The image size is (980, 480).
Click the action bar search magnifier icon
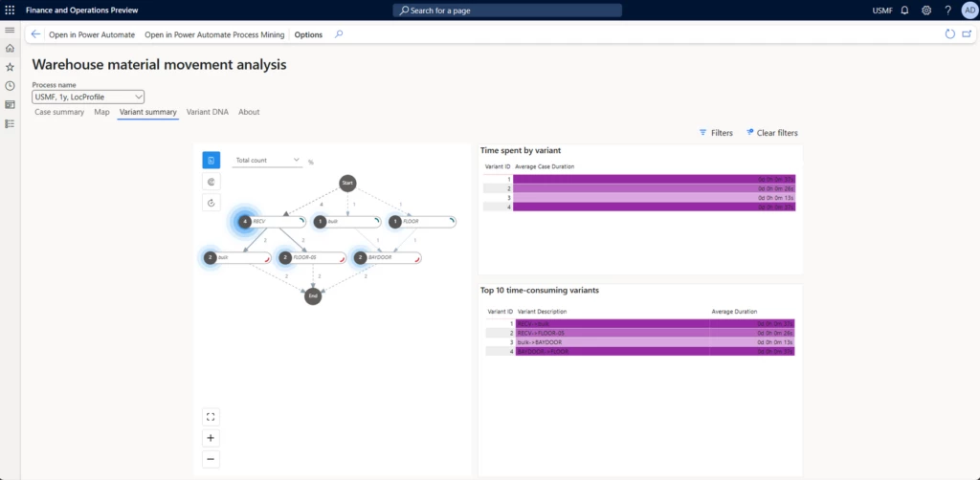pyautogui.click(x=339, y=34)
